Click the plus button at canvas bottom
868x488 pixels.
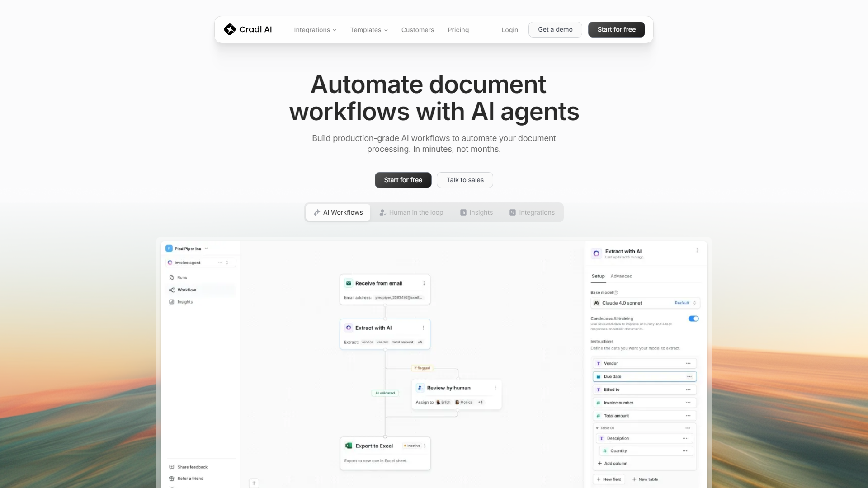[254, 483]
